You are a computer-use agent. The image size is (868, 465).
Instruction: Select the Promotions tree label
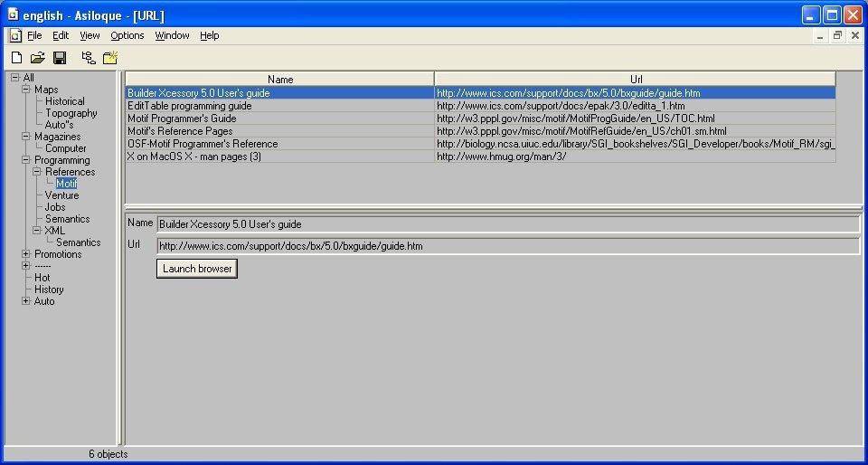[58, 254]
